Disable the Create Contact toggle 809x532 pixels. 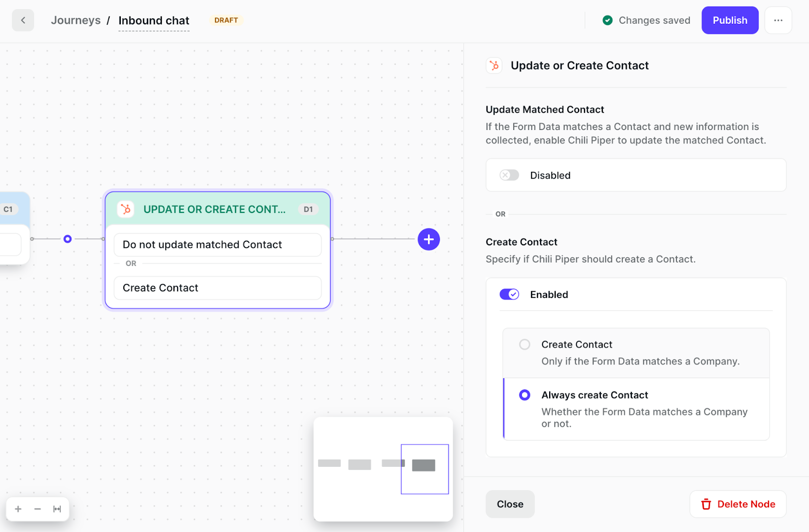pos(509,294)
